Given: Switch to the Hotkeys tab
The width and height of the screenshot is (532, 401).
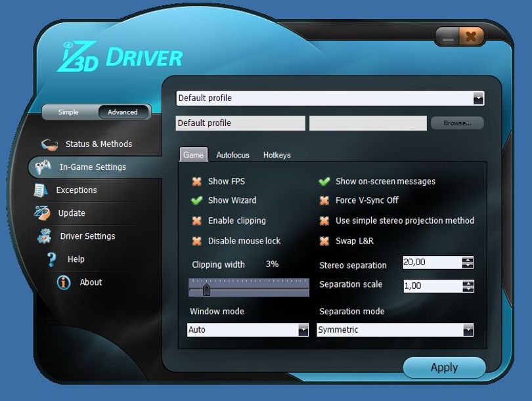Looking at the screenshot, I should point(277,156).
